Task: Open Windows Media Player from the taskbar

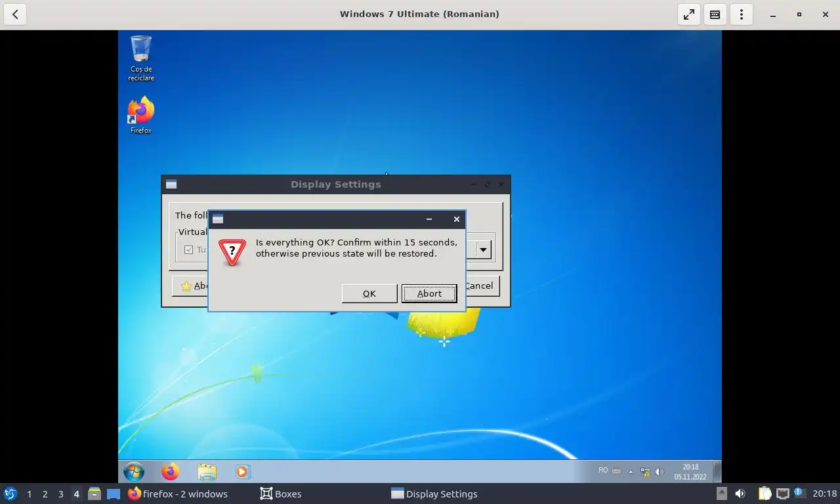Action: coord(242,471)
